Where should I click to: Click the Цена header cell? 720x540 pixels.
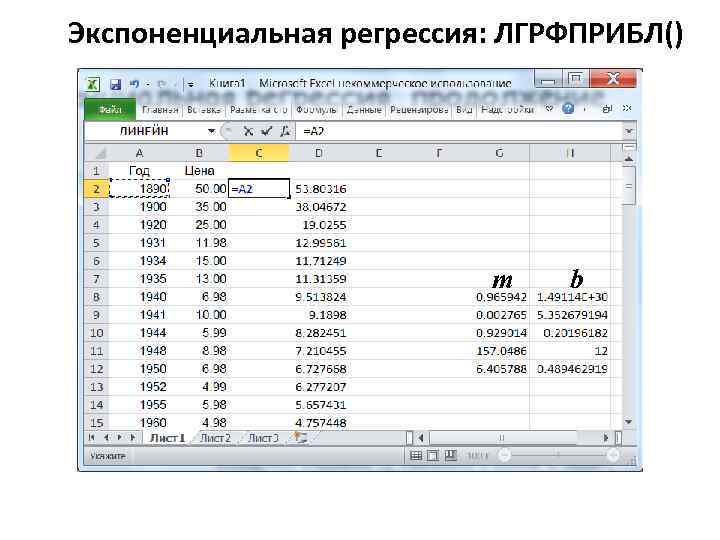coord(199,171)
